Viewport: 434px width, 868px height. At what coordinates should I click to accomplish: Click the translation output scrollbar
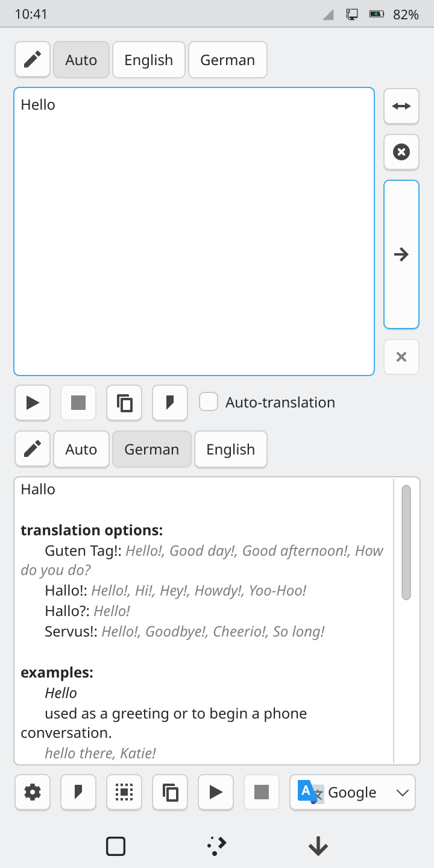406,542
